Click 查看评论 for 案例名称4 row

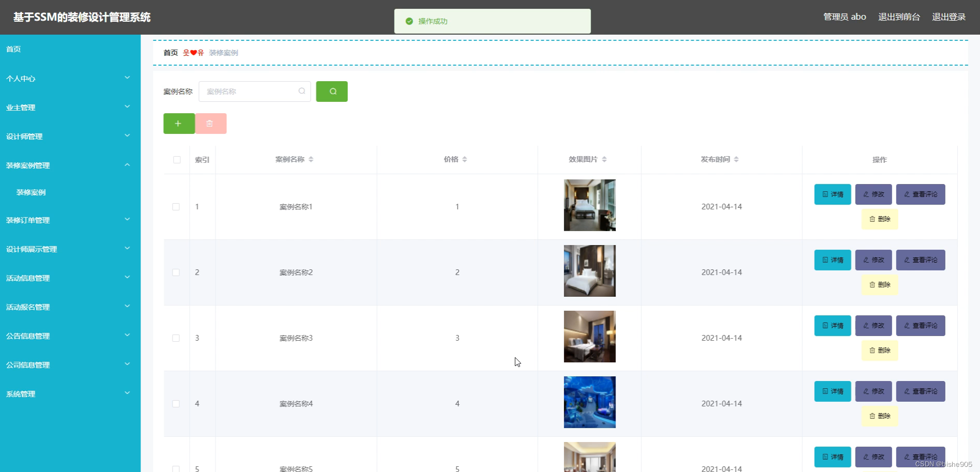point(921,391)
